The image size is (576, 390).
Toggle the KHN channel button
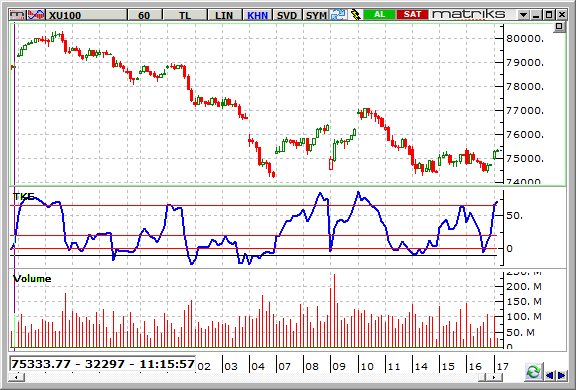pos(257,15)
